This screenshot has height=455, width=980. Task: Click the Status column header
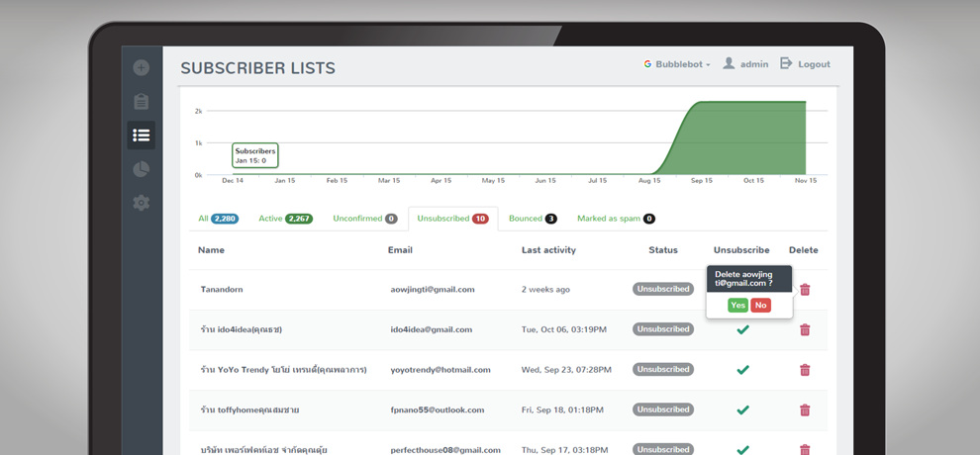tap(663, 250)
